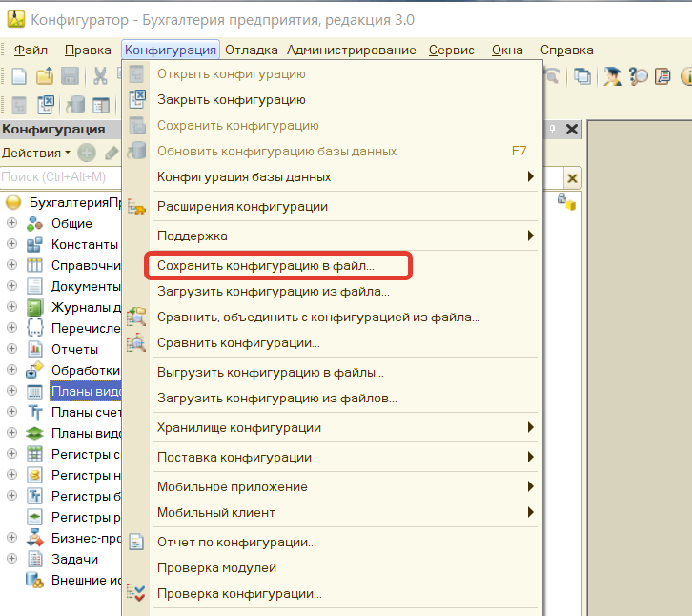Image resolution: width=692 pixels, height=616 pixels.
Task: Click the Close configuration toolbar icon
Action: point(44,104)
